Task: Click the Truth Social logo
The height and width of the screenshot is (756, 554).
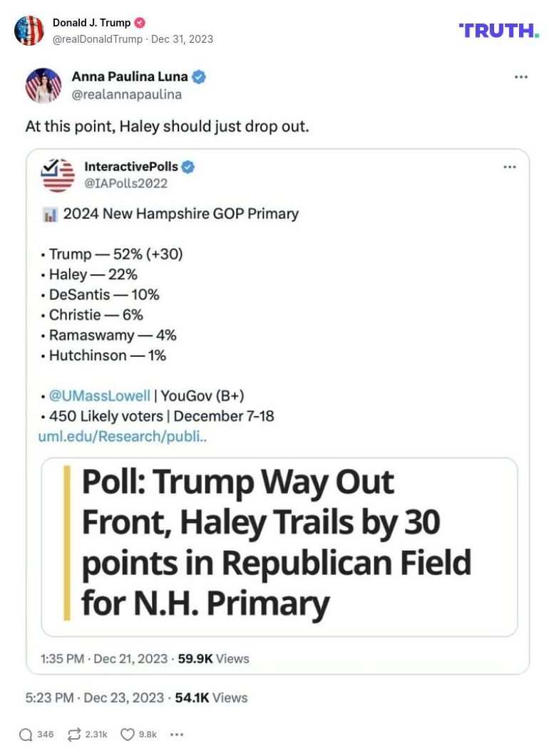Action: tap(498, 31)
